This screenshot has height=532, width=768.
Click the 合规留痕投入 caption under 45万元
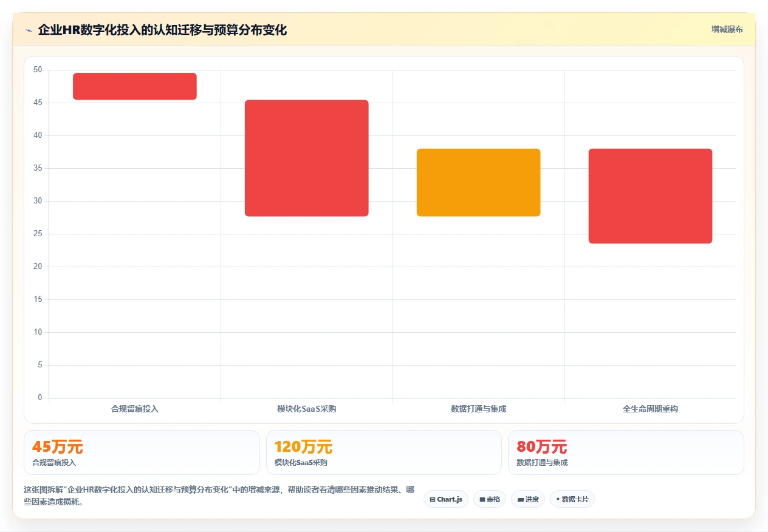coord(54,463)
